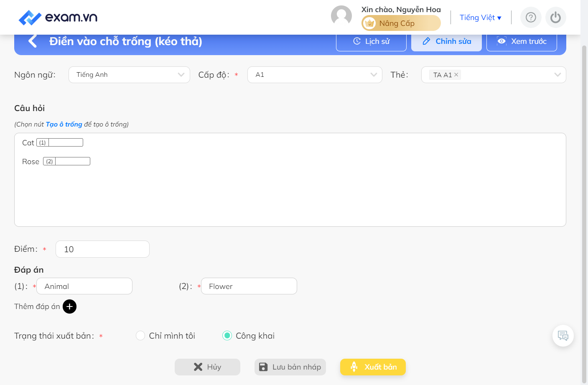Click the Xin chào, Nguyễn Hoa greeting
The width and height of the screenshot is (588, 385).
point(401,9)
